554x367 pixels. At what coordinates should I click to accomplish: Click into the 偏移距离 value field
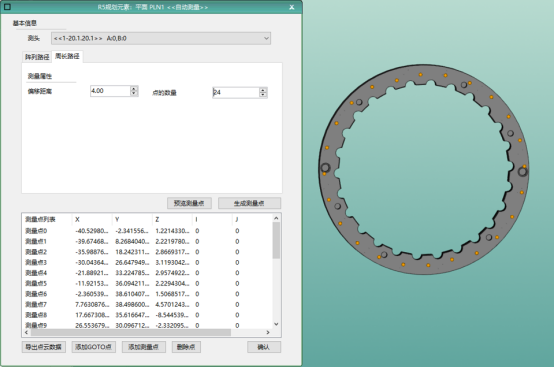[111, 91]
